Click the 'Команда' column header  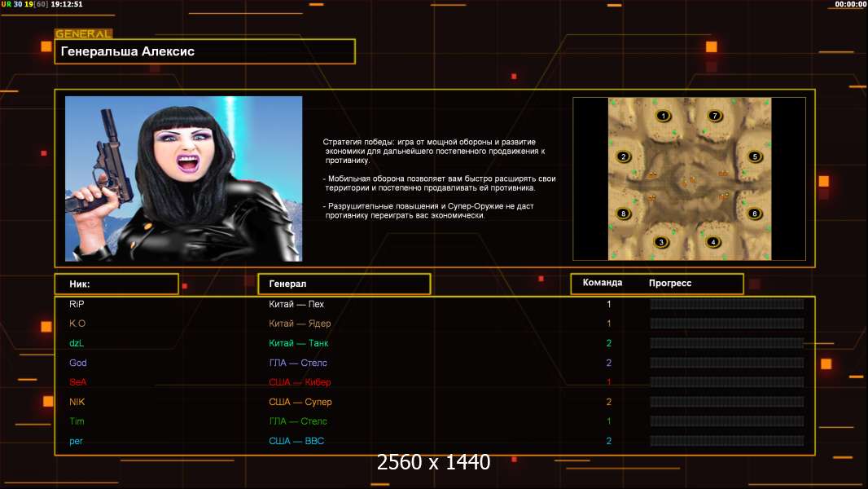point(603,283)
